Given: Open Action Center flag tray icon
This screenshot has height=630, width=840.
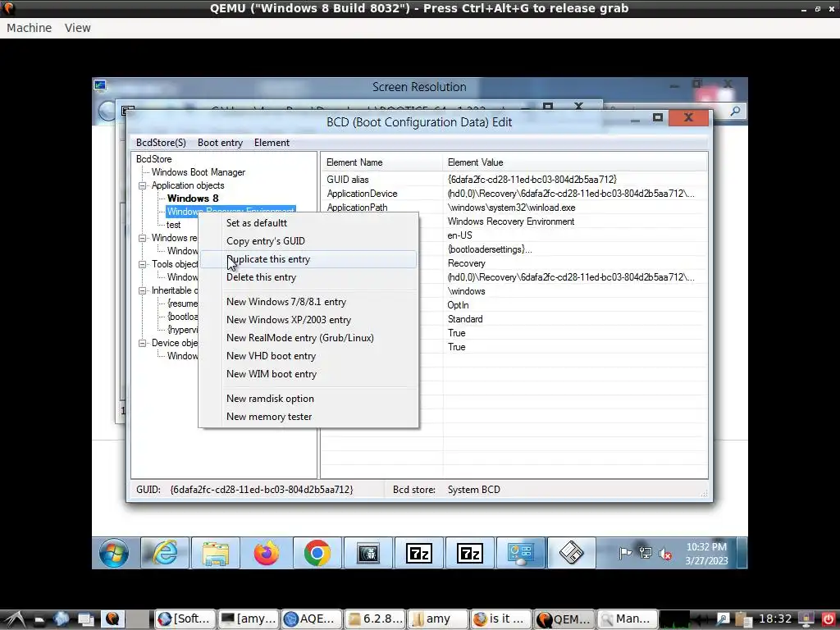Looking at the screenshot, I should [624, 554].
